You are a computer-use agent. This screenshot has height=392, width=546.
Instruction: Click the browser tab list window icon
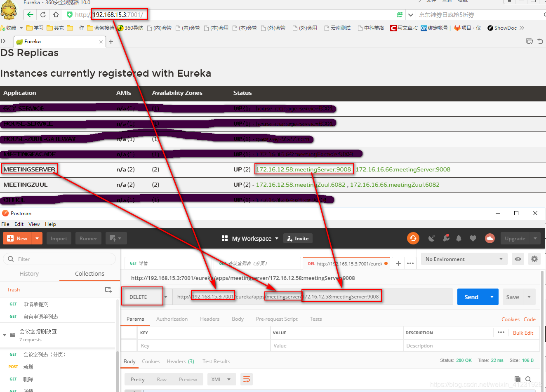pos(530,42)
